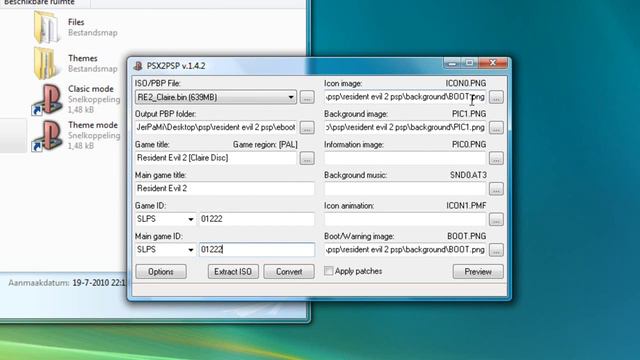Click the Game title field Resident Evil 2 [Claire Disc]
Viewport: 640px width, 360px height.
click(216, 158)
